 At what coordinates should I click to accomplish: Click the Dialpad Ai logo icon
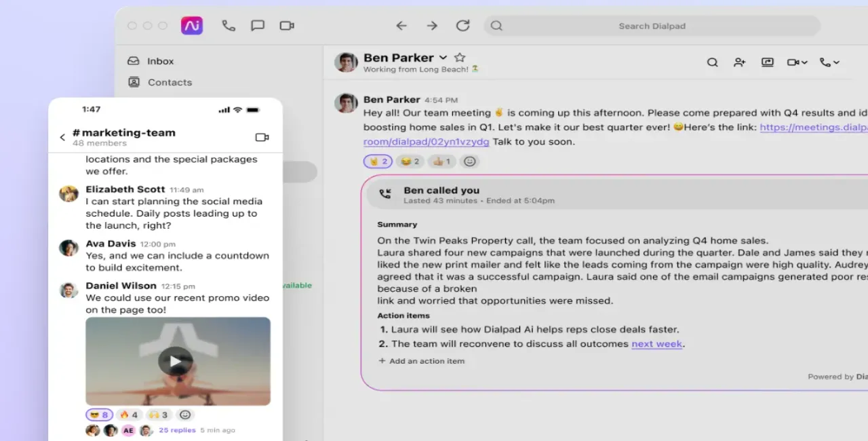pos(192,26)
